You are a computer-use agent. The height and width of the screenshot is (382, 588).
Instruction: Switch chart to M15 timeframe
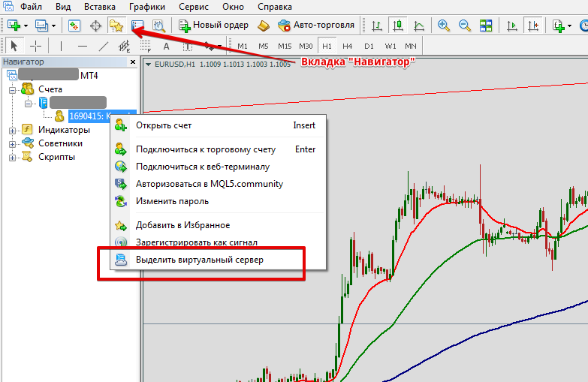(285, 46)
